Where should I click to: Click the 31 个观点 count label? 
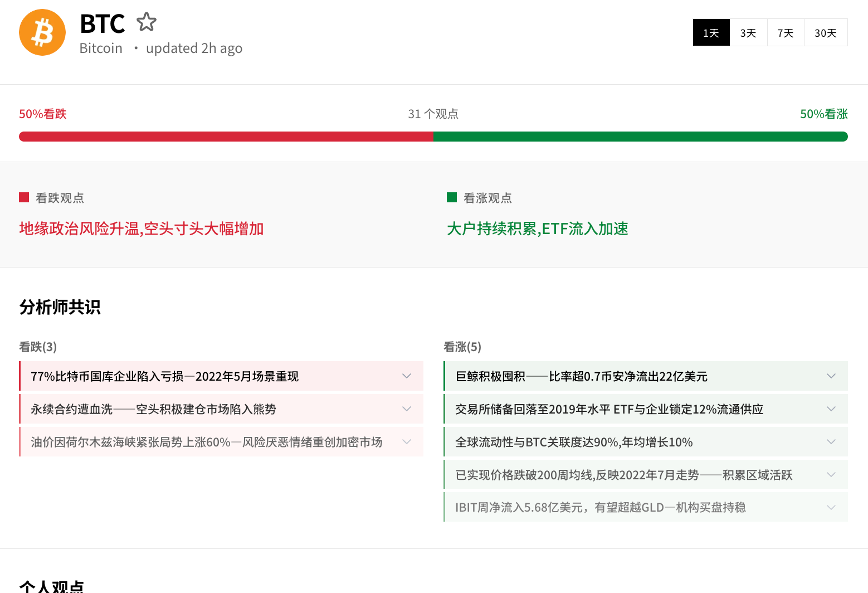pyautogui.click(x=433, y=114)
